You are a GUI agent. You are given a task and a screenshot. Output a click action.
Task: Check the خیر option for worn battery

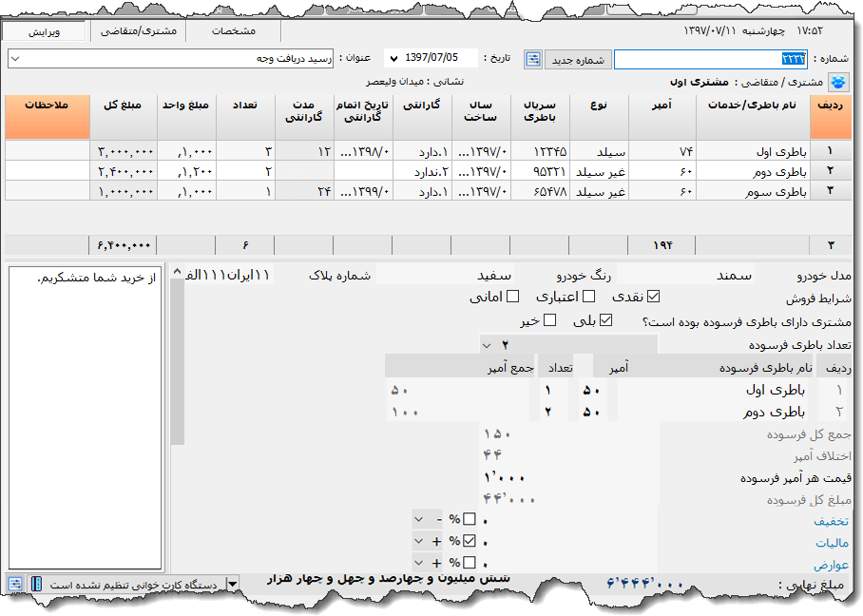point(549,320)
